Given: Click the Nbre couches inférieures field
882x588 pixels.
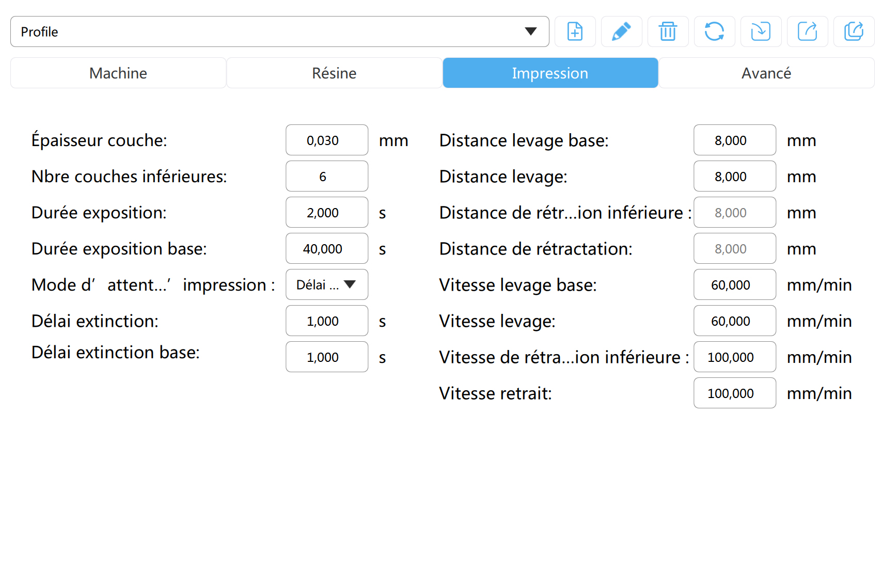Looking at the screenshot, I should [327, 176].
